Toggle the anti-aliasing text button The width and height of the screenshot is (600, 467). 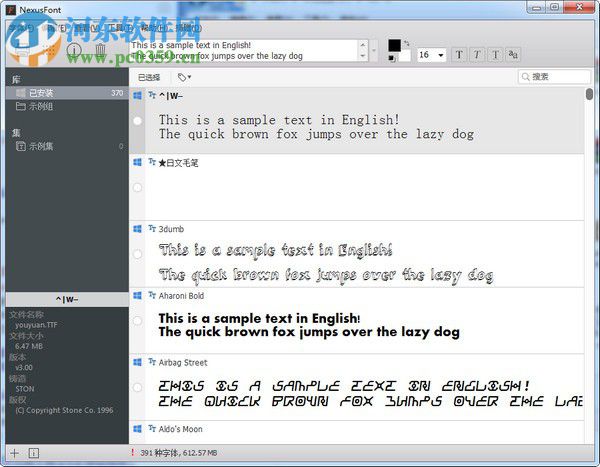point(513,55)
